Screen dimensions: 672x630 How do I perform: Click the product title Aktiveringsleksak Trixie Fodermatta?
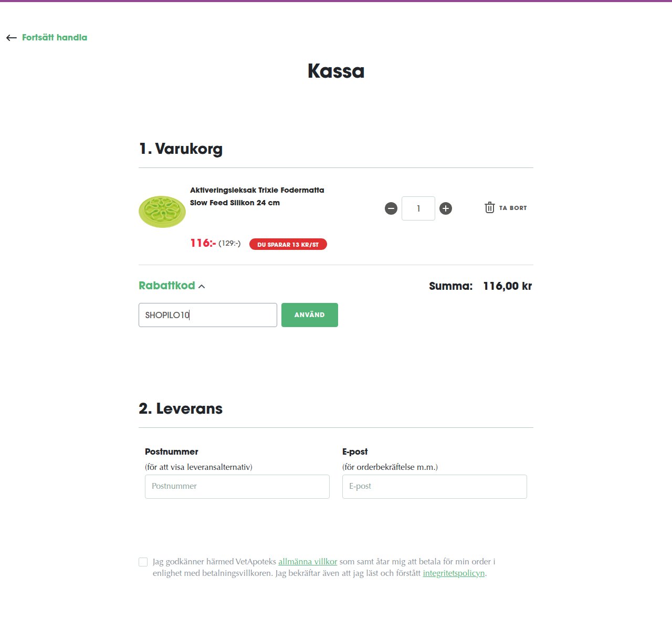tap(257, 196)
